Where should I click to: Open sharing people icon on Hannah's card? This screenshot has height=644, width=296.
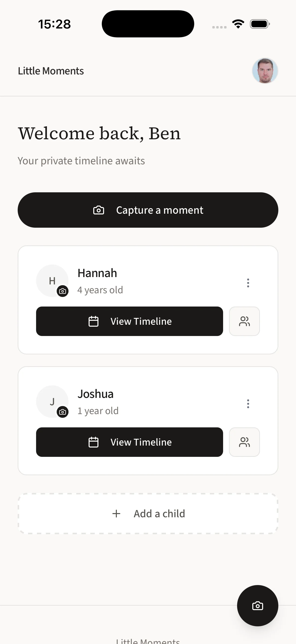[244, 321]
